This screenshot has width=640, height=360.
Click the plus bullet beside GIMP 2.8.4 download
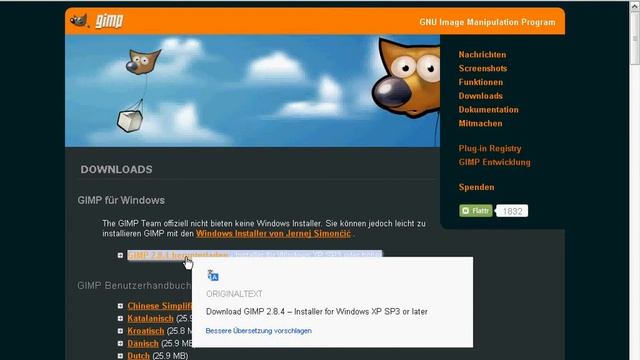coord(120,255)
